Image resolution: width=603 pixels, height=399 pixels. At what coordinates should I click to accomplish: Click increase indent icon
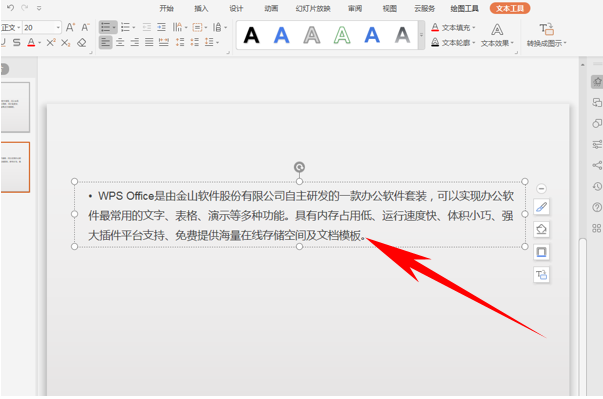[162, 27]
